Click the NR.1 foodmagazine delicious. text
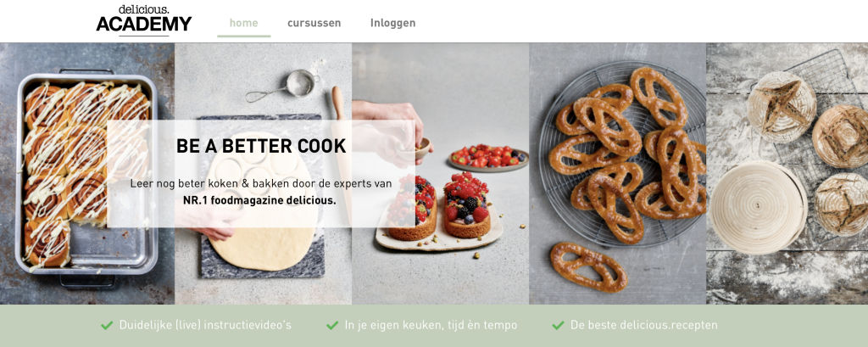 (x=259, y=200)
